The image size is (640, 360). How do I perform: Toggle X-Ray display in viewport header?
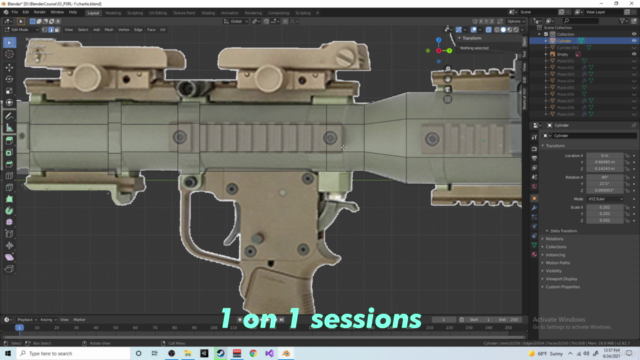(x=489, y=30)
